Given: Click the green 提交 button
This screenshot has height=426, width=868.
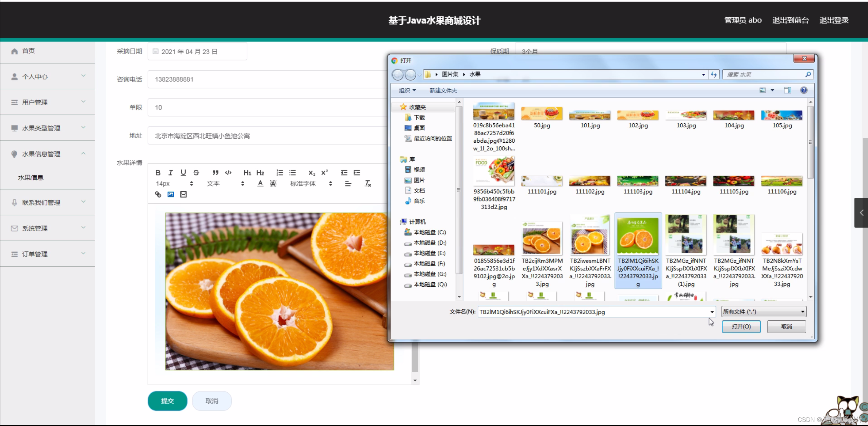Looking at the screenshot, I should point(167,401).
